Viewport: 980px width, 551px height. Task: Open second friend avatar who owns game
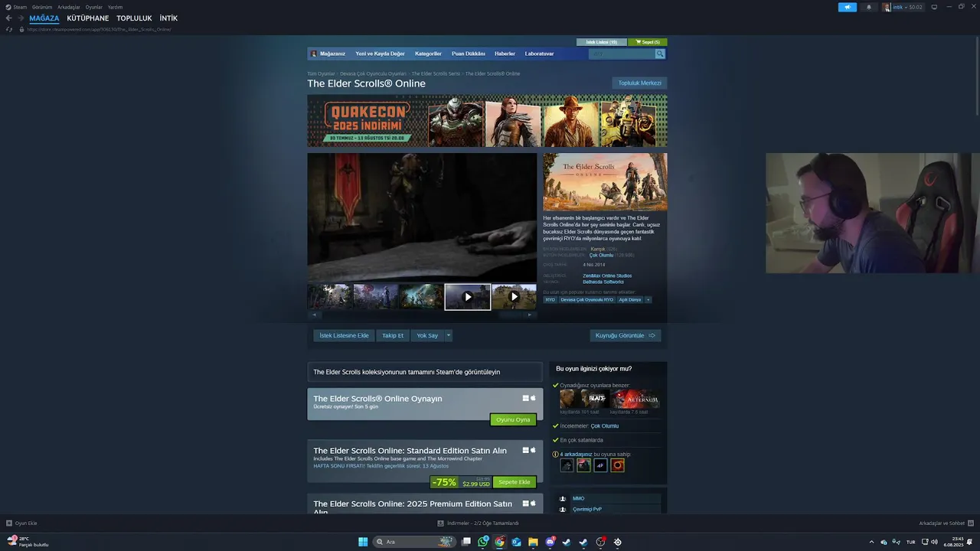(583, 465)
